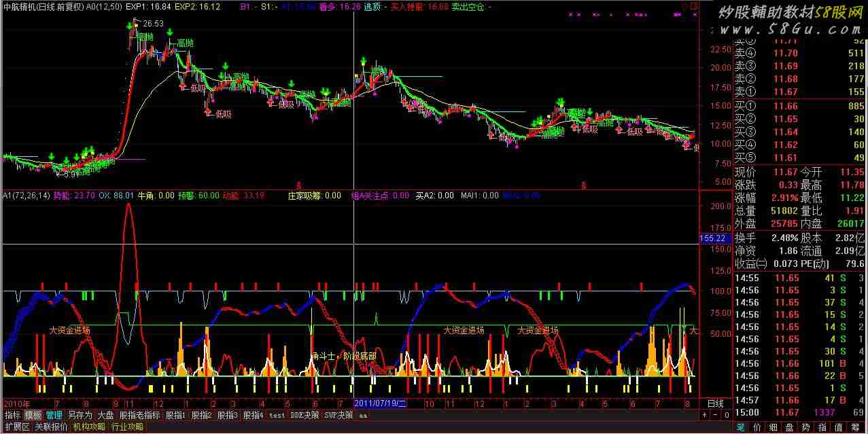This screenshot has height=434, width=868.
Task: Click the 另存为 save-as button
Action: point(80,415)
